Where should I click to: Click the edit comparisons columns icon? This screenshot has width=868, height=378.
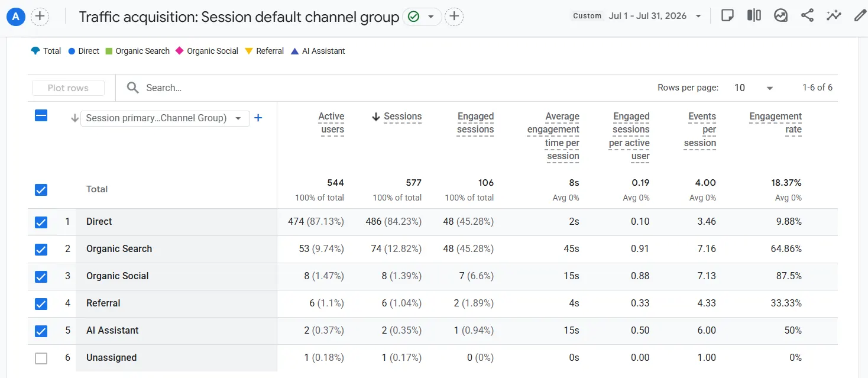tap(754, 16)
